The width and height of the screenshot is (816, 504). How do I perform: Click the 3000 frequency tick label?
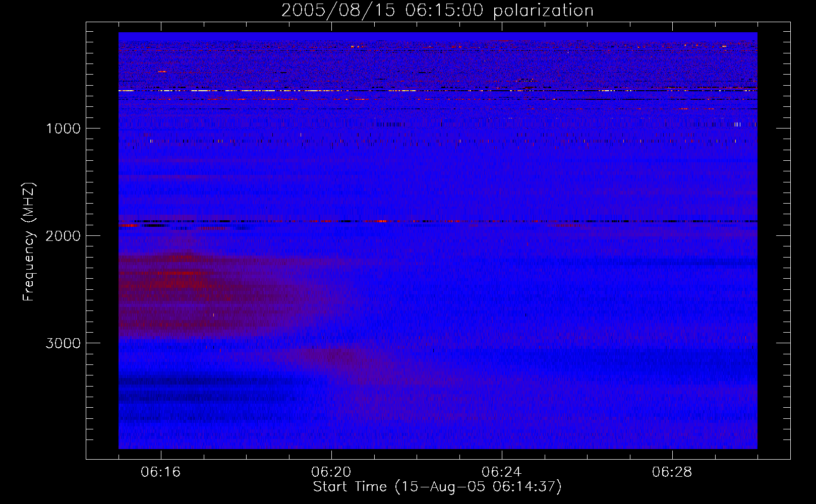63,343
